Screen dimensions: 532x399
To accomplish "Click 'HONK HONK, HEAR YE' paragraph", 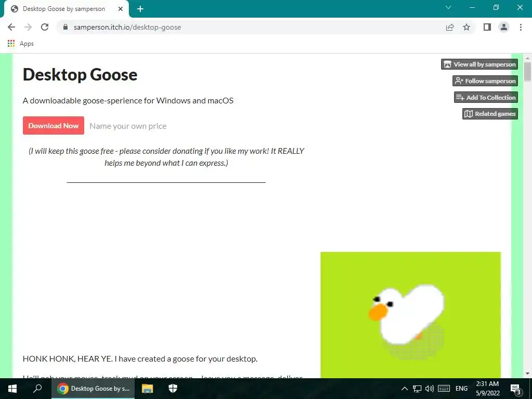I will coord(140,358).
